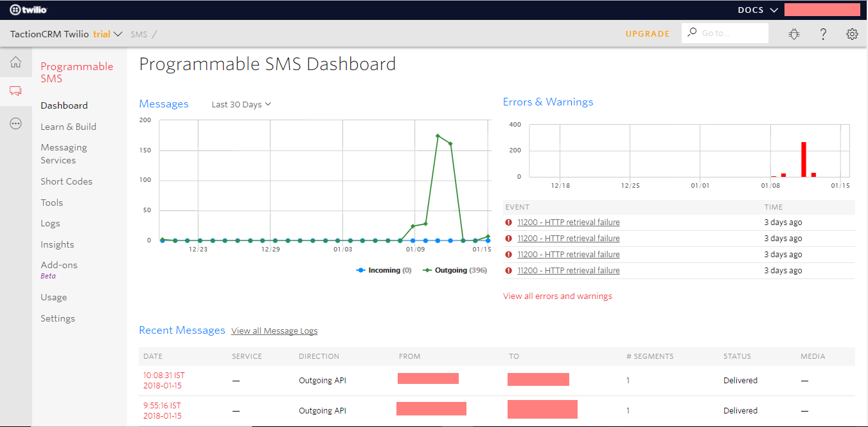This screenshot has width=868, height=427.
Task: Open message dated 9:55:16 IST
Action: point(162,410)
